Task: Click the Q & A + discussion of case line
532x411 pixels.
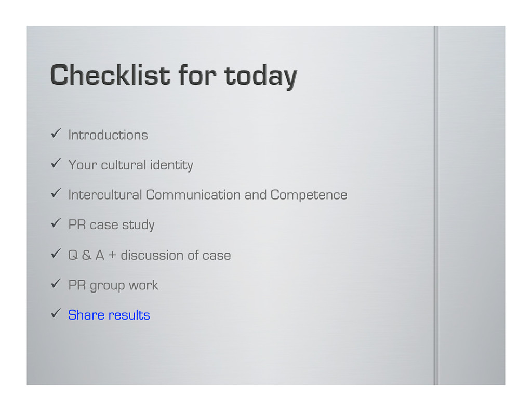Action: (149, 255)
